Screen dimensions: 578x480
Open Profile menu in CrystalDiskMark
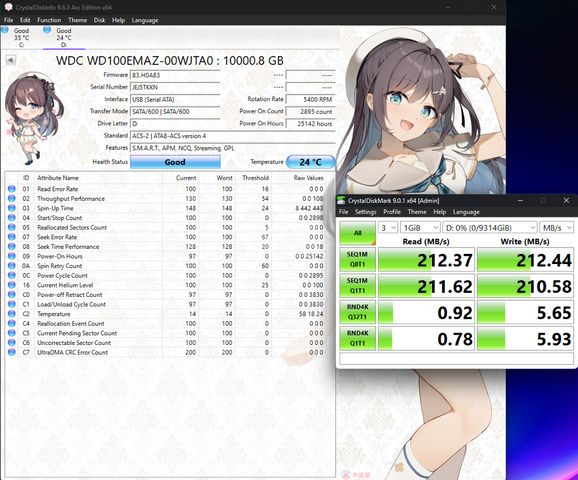[x=392, y=212]
